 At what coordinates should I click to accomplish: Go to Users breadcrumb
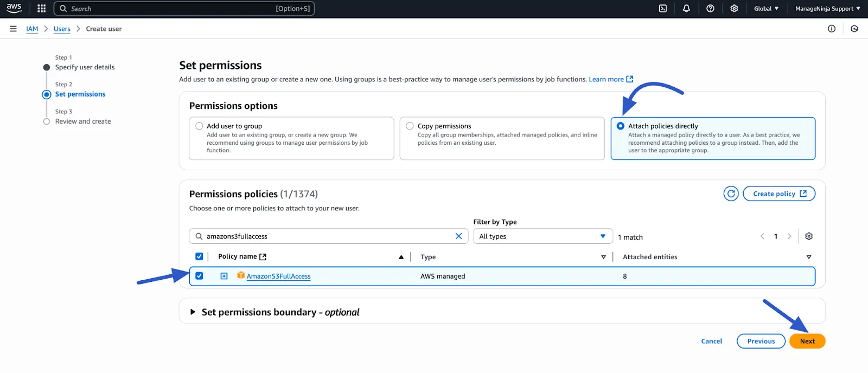coord(62,29)
